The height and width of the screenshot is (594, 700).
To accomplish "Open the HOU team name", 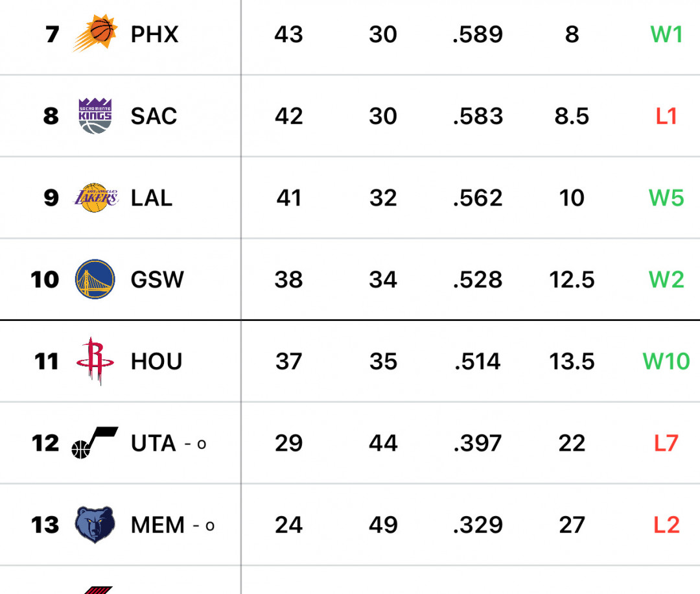I will pyautogui.click(x=156, y=361).
